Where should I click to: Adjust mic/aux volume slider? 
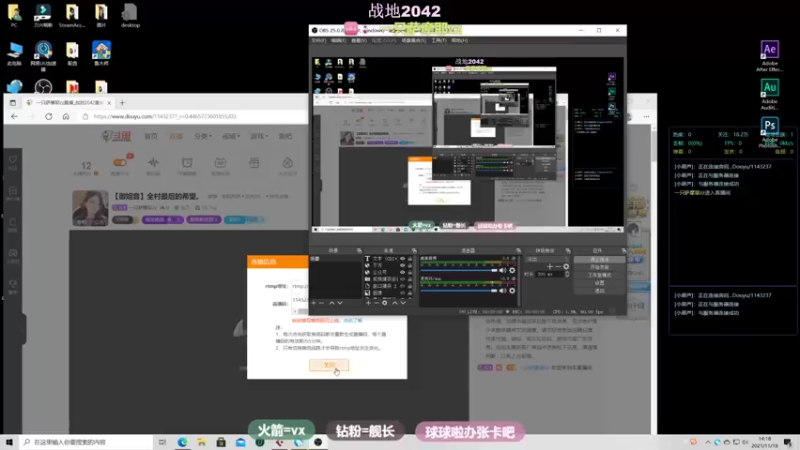pyautogui.click(x=459, y=291)
